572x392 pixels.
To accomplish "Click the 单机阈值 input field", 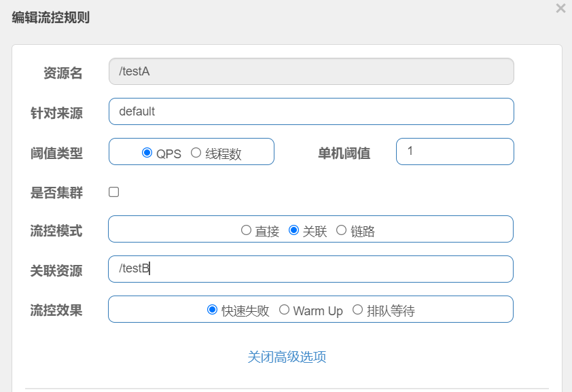I will (455, 152).
